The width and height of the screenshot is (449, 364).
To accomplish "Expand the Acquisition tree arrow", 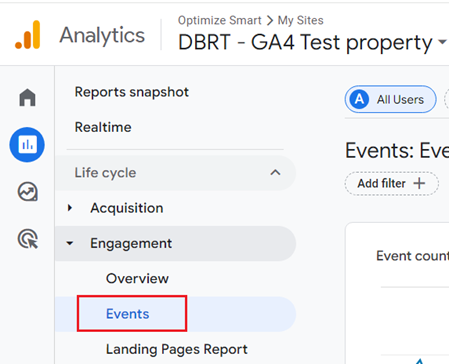I will pos(69,208).
